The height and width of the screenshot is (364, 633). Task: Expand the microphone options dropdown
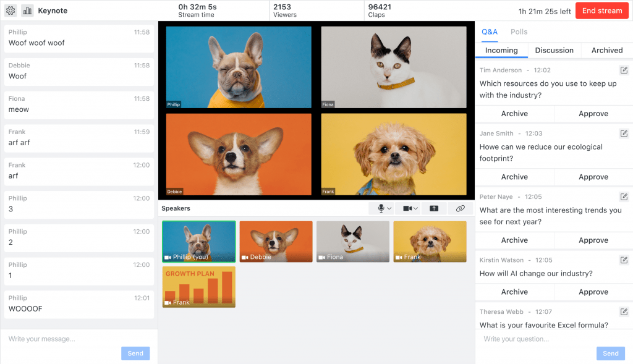pyautogui.click(x=384, y=209)
